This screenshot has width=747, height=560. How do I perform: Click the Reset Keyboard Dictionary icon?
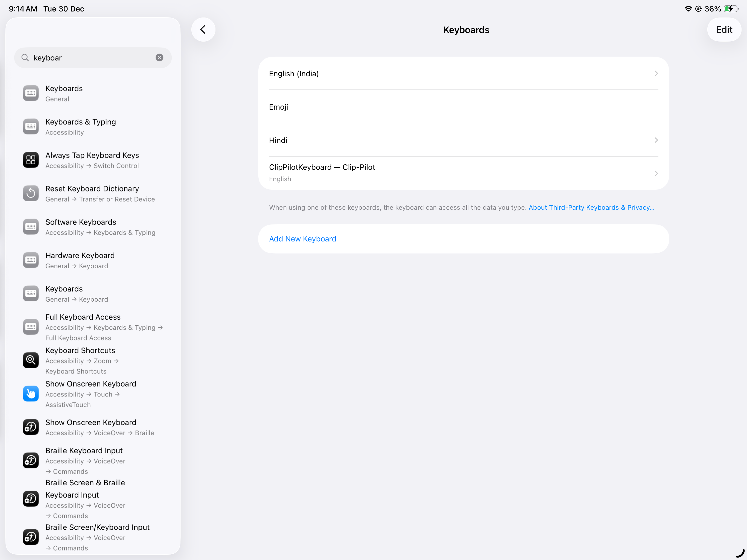coord(31,194)
